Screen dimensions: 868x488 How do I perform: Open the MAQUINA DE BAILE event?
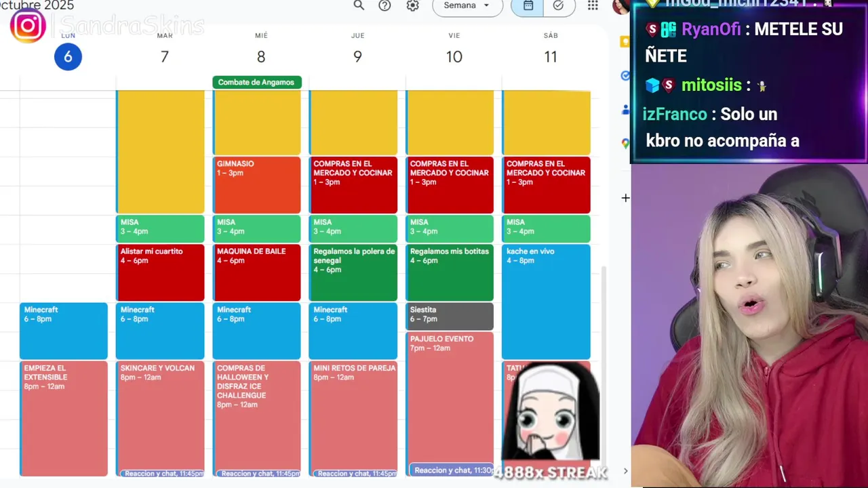tap(257, 272)
